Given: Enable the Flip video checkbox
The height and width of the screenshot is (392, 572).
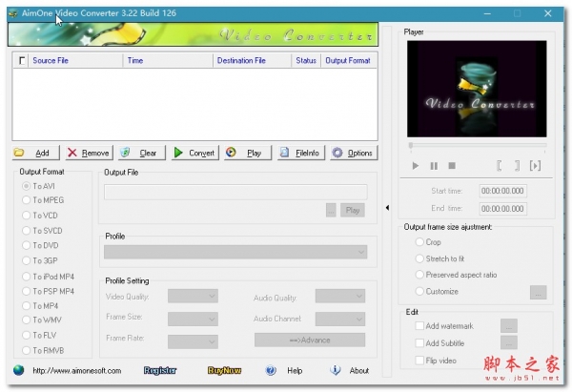Looking at the screenshot, I should point(436,361).
